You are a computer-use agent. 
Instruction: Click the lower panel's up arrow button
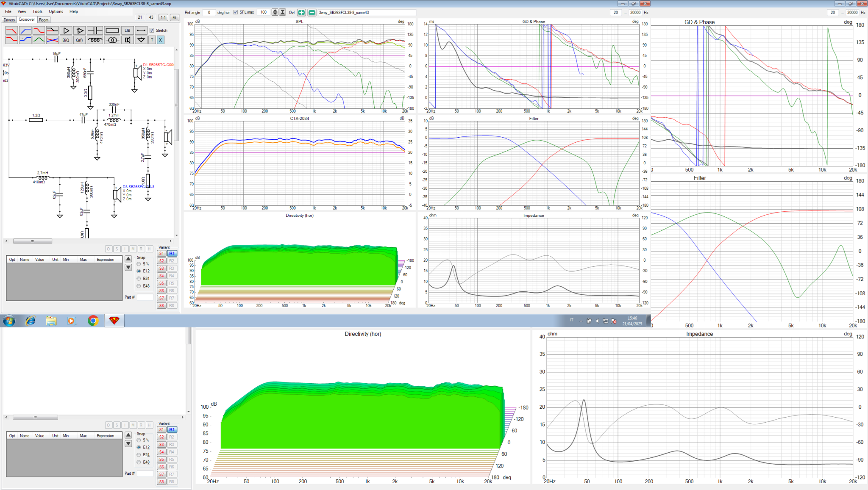point(128,435)
